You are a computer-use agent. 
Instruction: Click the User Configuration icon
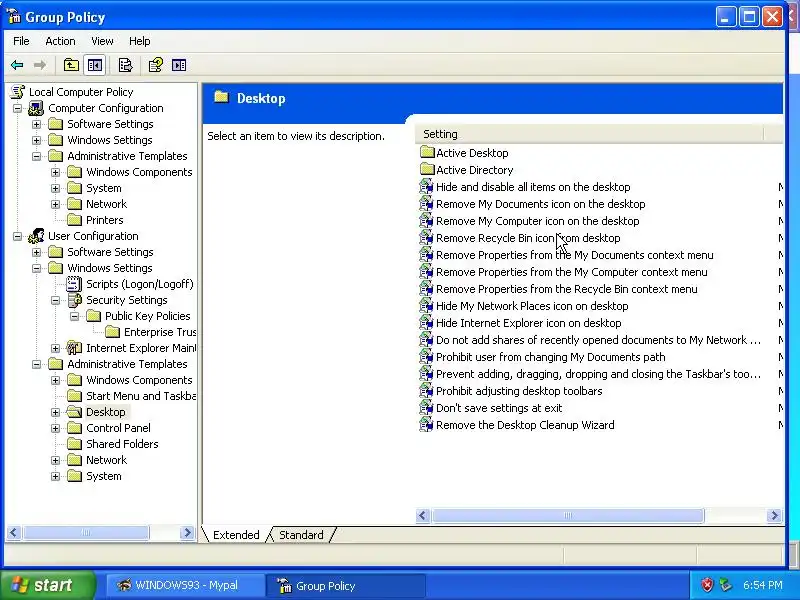36,236
